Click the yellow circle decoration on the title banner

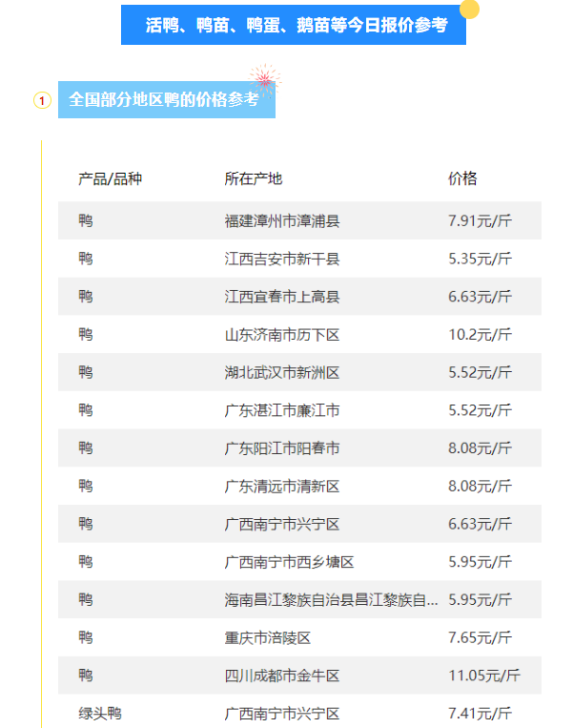[x=469, y=10]
